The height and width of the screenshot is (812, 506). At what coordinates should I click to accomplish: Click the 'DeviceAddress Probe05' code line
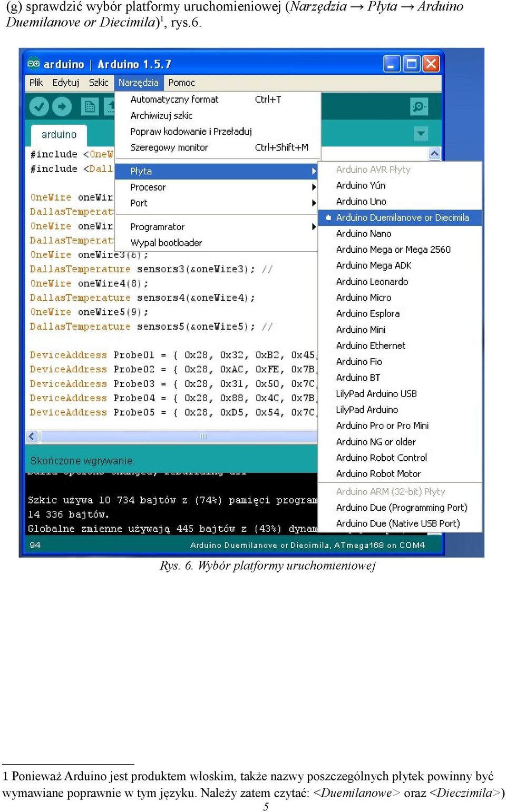[173, 412]
